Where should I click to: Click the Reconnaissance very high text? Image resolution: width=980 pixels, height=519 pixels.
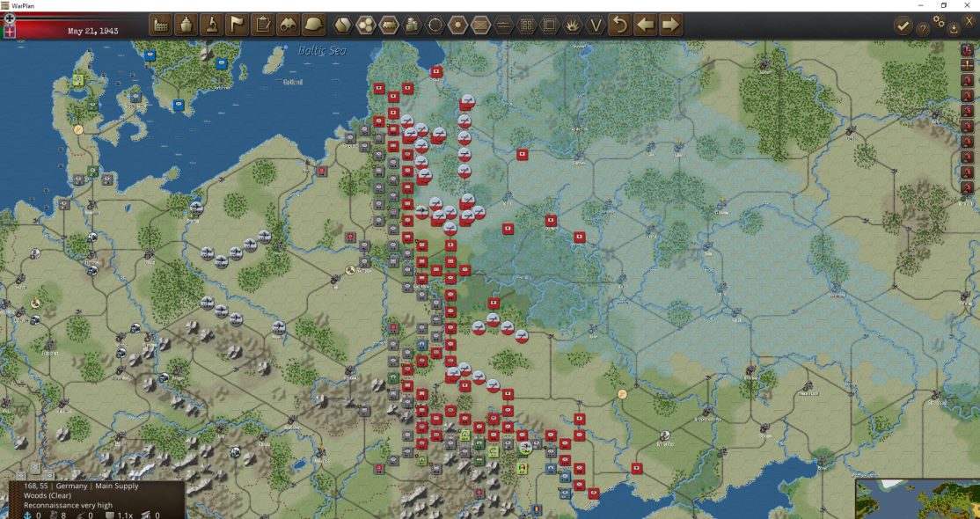(x=68, y=505)
